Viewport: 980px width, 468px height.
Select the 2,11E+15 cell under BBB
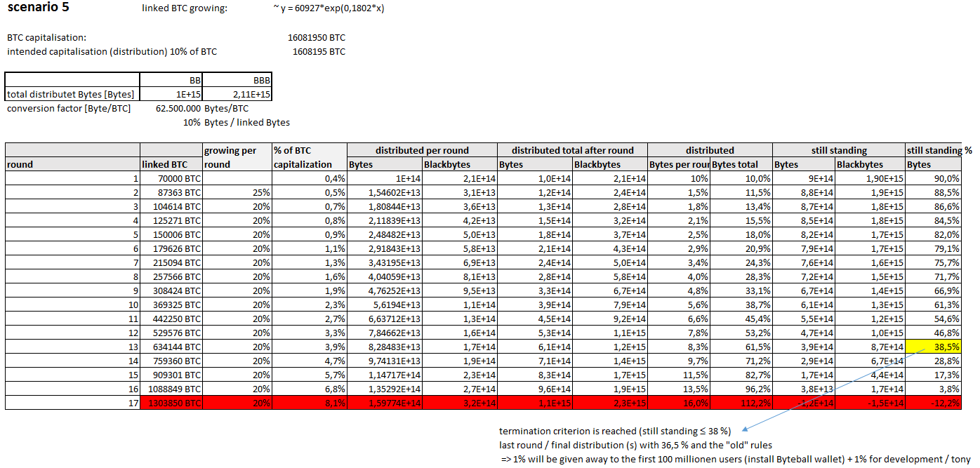click(x=237, y=94)
